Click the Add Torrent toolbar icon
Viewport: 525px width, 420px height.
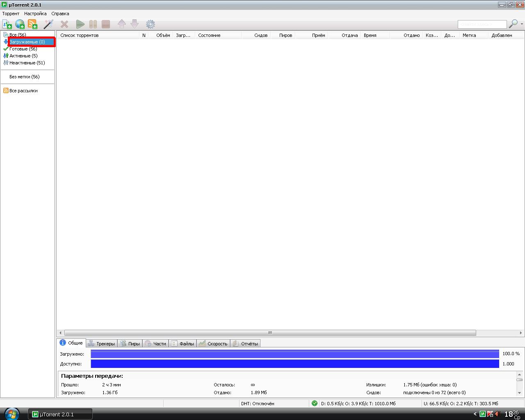[7, 24]
